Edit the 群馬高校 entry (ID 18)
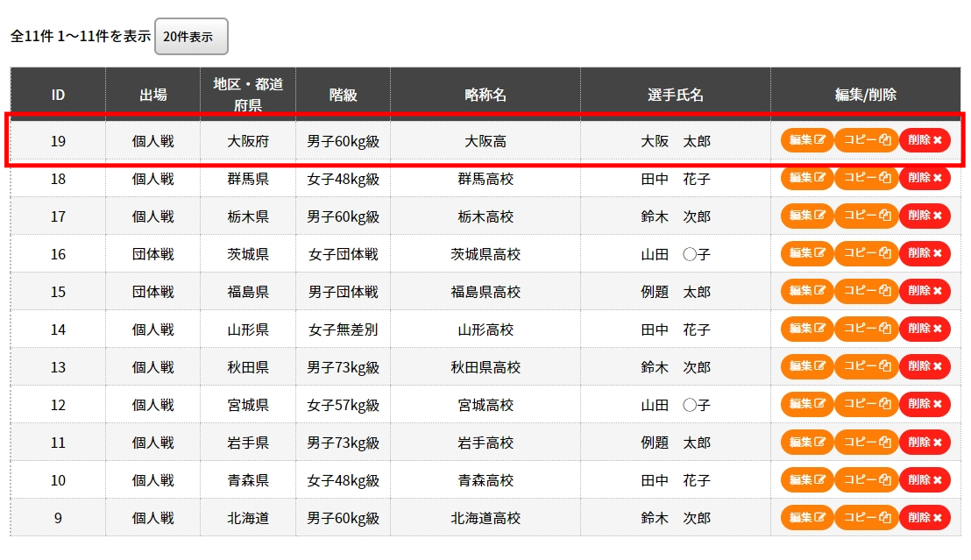Viewport: 971px width, 560px height. coord(806,178)
